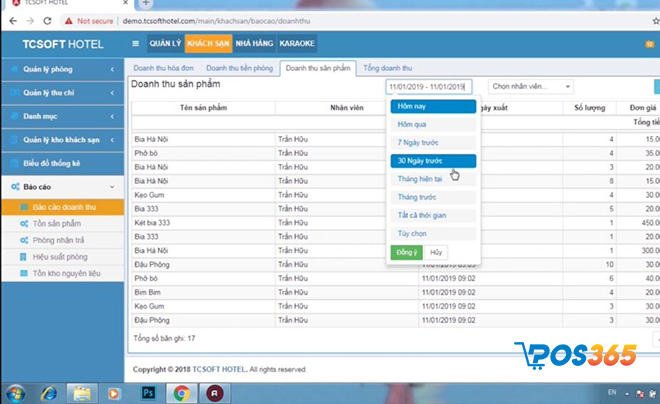The image size is (660, 404).
Task: Open Hiệu suất phòng report link
Action: (60, 257)
